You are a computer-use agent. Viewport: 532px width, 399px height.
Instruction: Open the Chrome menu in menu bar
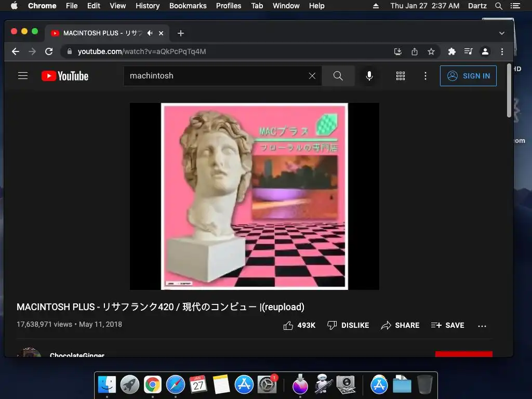[x=42, y=6]
